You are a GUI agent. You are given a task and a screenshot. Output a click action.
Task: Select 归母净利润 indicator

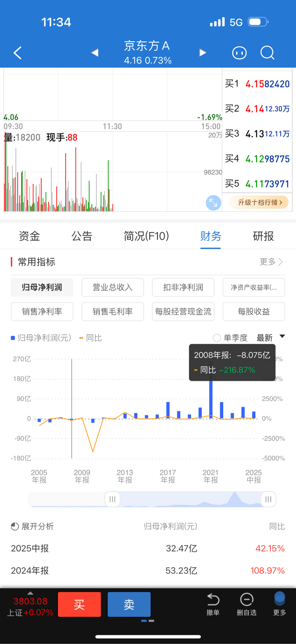(x=42, y=287)
